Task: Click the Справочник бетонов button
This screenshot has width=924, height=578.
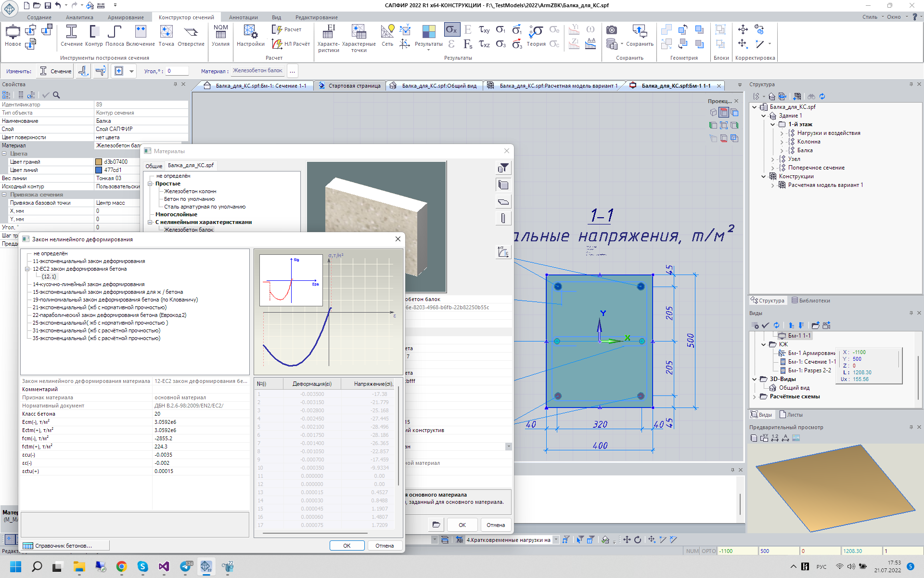Action: point(64,546)
